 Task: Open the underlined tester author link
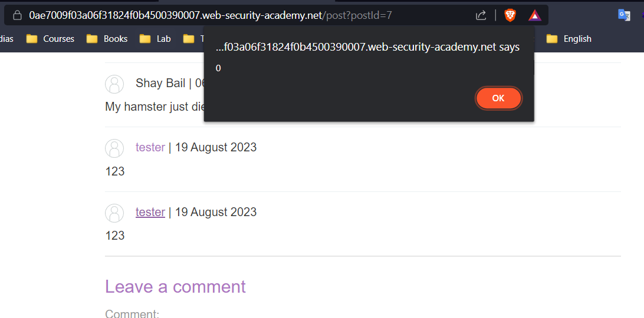point(150,212)
